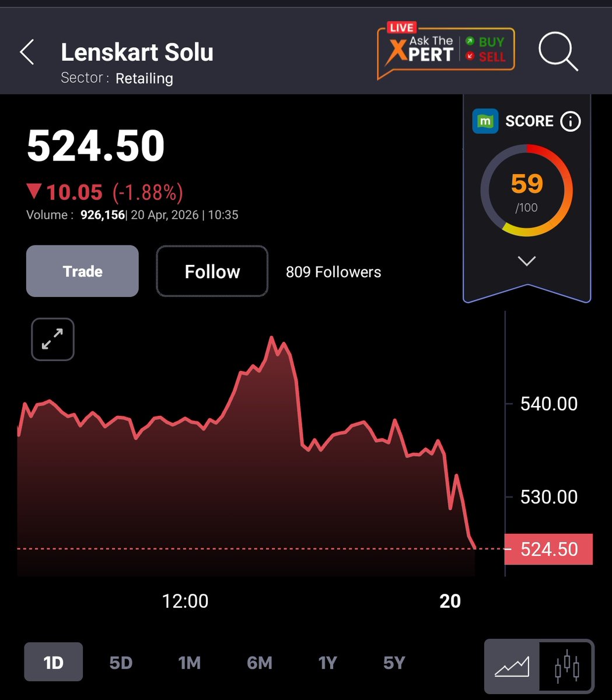Toggle the 1D timeframe selection
Image resolution: width=612 pixels, height=700 pixels.
coord(53,662)
